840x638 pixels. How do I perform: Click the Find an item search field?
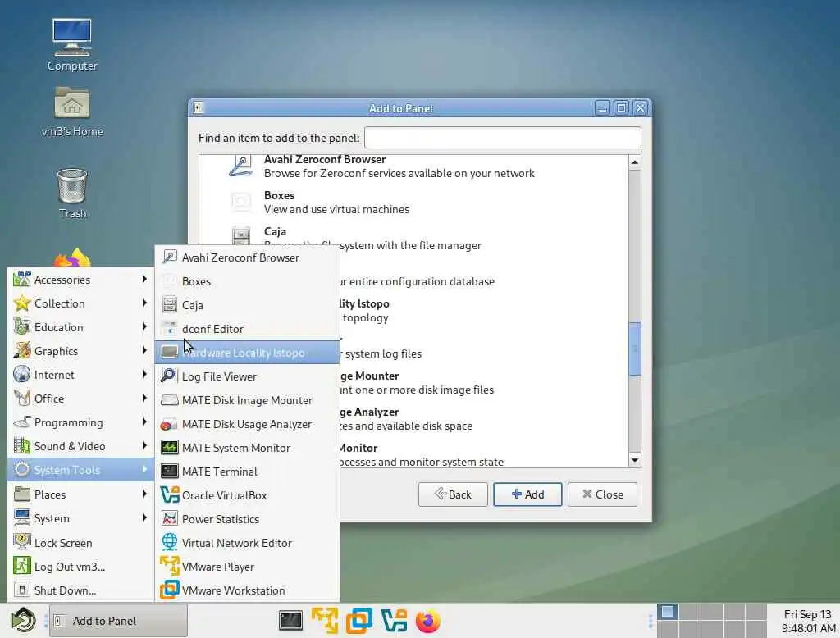pos(503,138)
